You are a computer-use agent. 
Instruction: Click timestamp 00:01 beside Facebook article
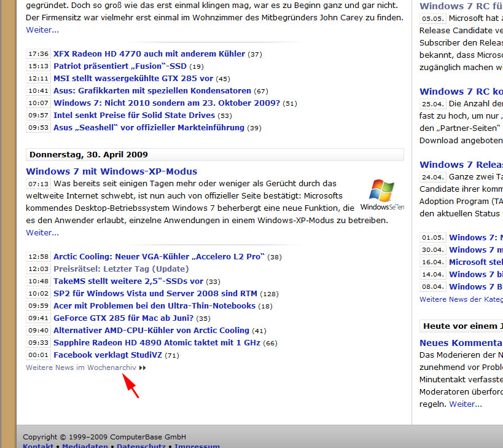(38, 355)
